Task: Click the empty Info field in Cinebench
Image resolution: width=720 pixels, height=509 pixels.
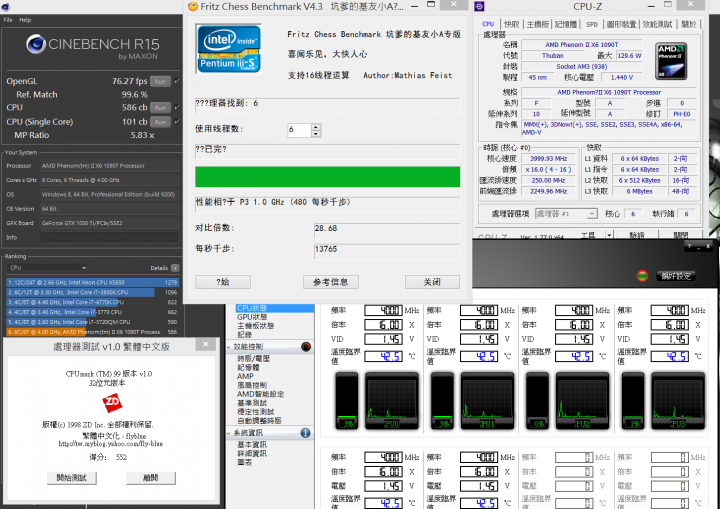Action: point(109,237)
